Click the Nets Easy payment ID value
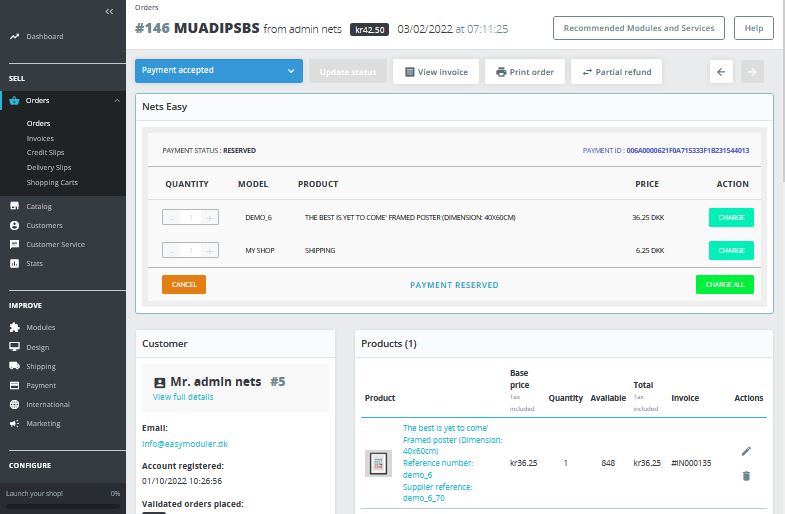Viewport: 785px width, 514px height. [687, 150]
